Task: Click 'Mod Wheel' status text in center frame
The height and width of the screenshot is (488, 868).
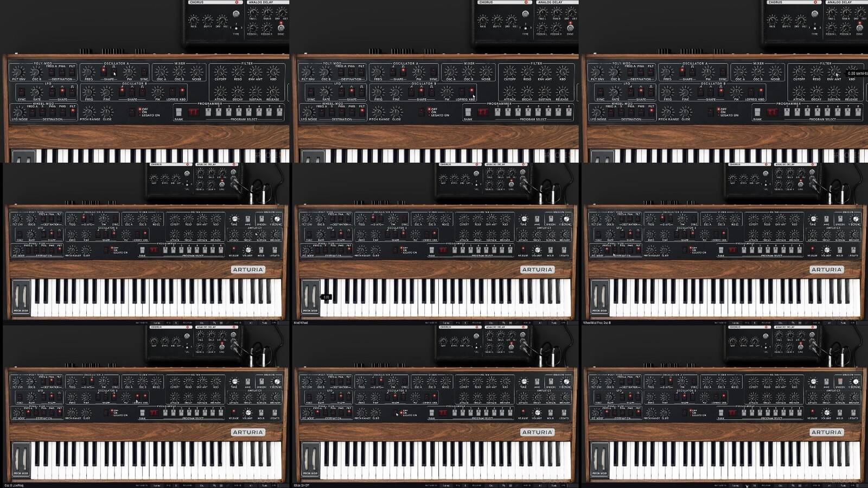Action: coord(301,322)
